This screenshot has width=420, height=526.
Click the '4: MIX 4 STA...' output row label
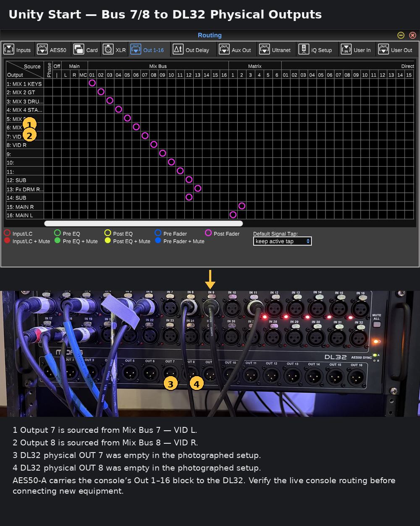point(25,110)
